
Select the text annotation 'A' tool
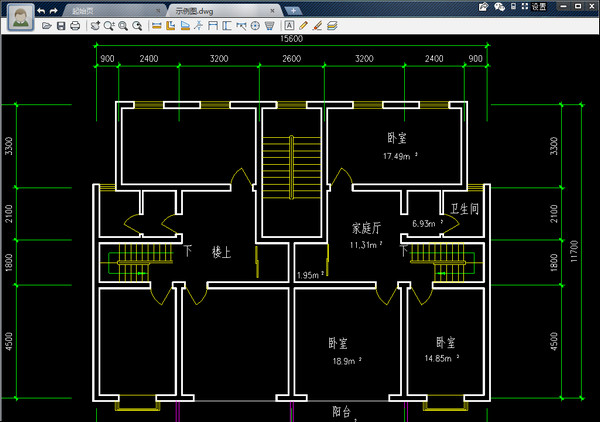(x=289, y=25)
